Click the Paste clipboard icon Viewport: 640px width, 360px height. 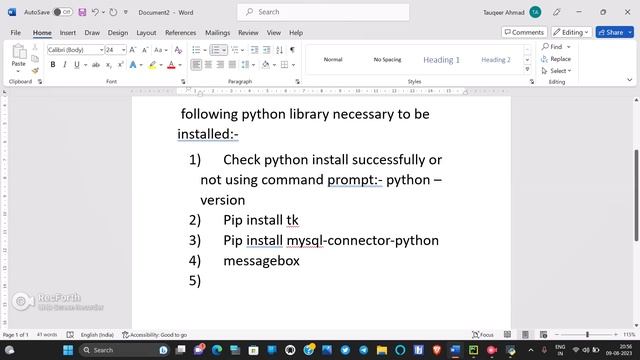coord(19,52)
